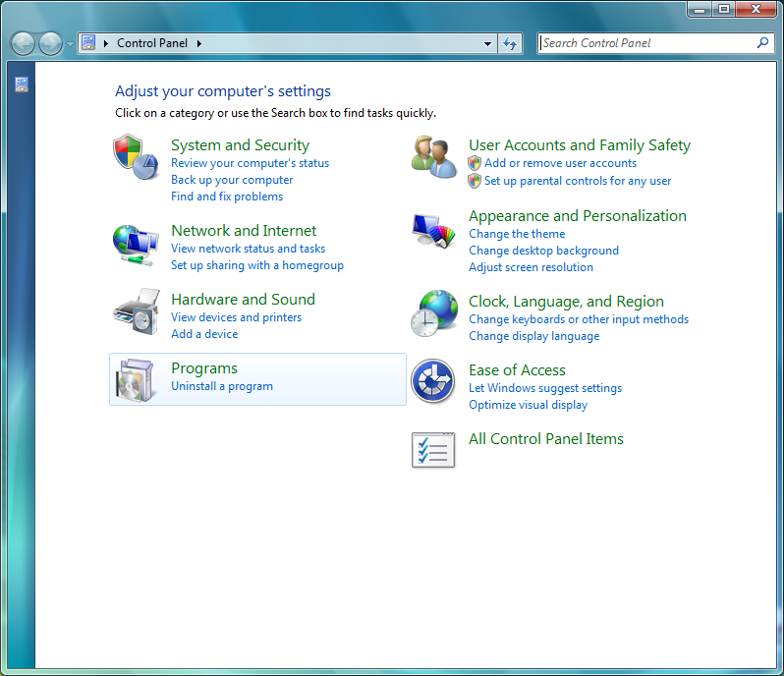784x676 pixels.
Task: Select Change keyboards or other input methods
Action: point(579,319)
